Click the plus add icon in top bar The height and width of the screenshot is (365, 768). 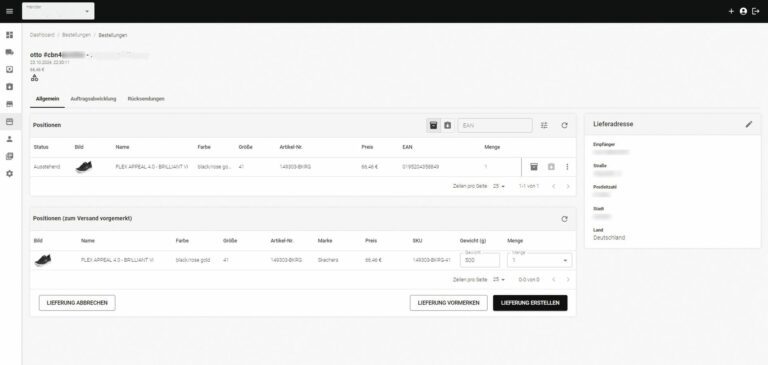click(x=731, y=11)
